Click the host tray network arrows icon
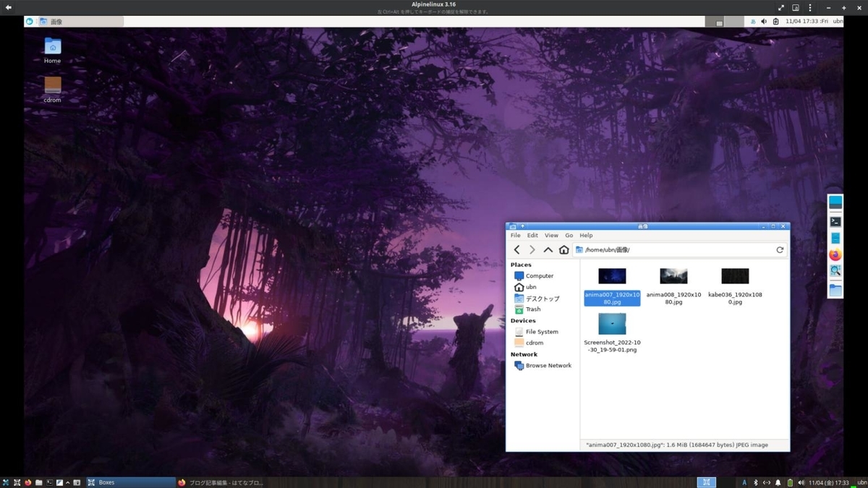The image size is (868, 488). coord(767,482)
